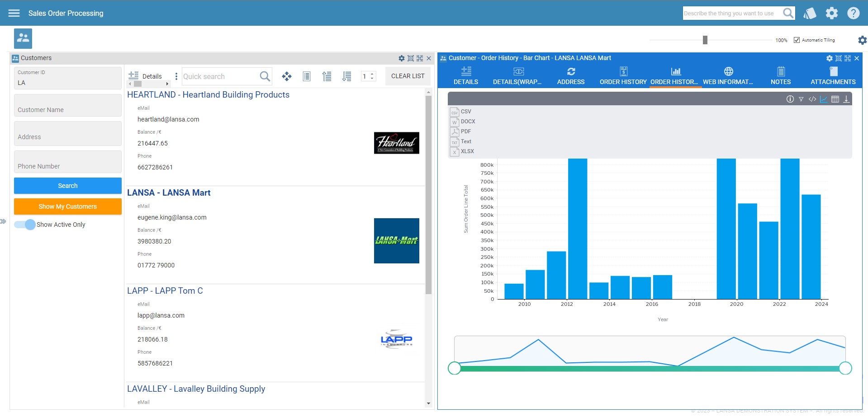Open the Details options three-dot menu
This screenshot has width=868, height=417.
point(176,76)
